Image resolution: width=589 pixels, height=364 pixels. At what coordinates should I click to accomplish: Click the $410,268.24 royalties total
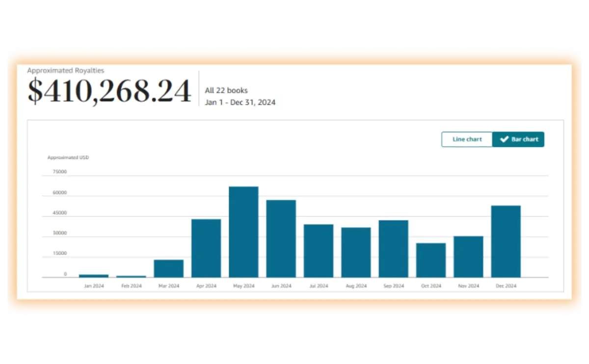(x=109, y=91)
